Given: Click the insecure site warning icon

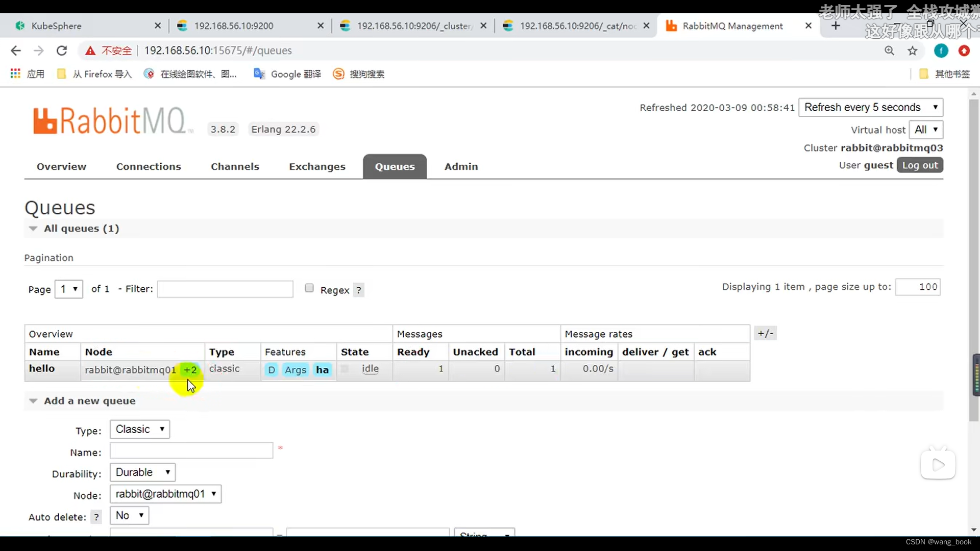Looking at the screenshot, I should point(90,51).
